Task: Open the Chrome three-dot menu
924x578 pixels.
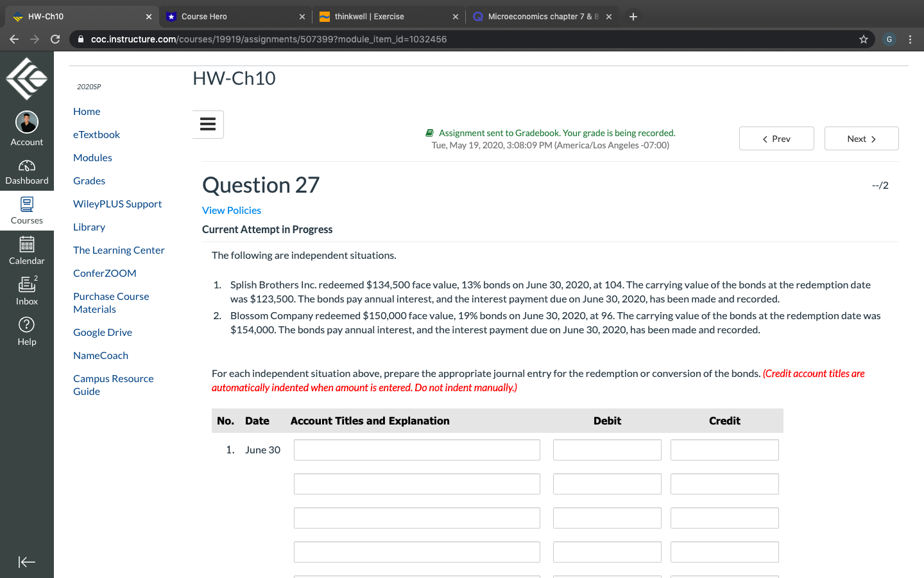Action: point(911,39)
